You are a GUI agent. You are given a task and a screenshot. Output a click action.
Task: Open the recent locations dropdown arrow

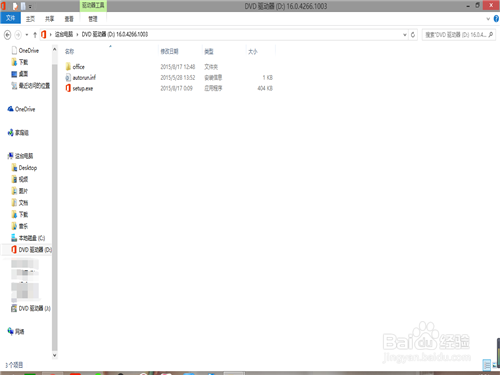27,35
